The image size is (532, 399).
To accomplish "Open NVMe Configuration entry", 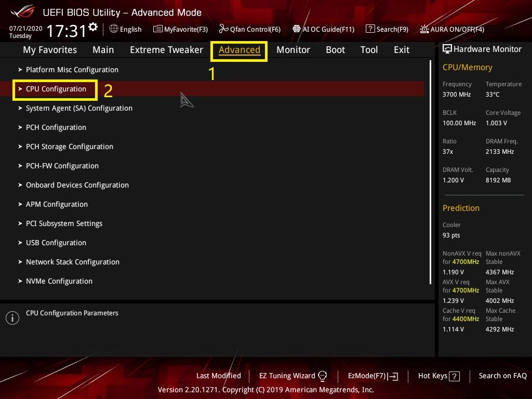I will coord(59,281).
